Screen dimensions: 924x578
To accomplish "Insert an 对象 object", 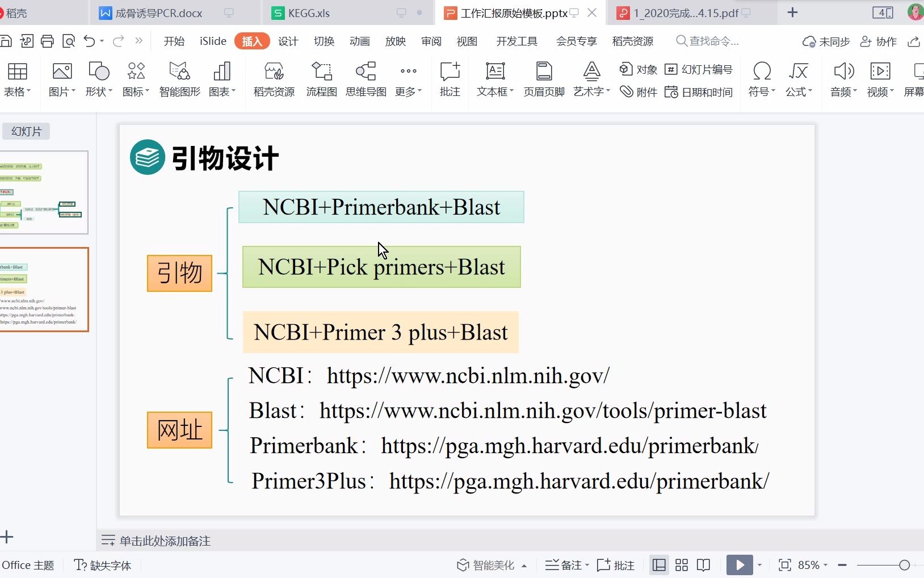I will [x=639, y=69].
